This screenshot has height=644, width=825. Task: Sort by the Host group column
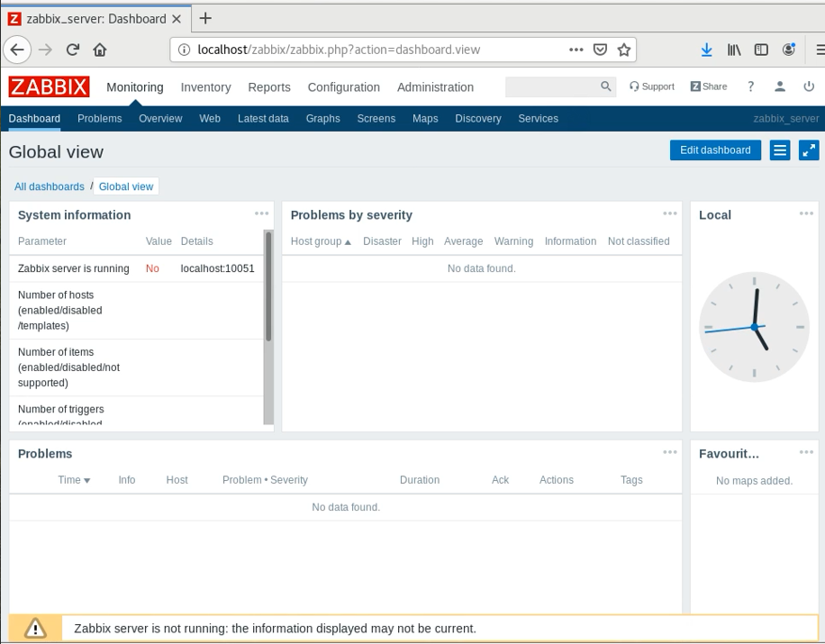321,241
